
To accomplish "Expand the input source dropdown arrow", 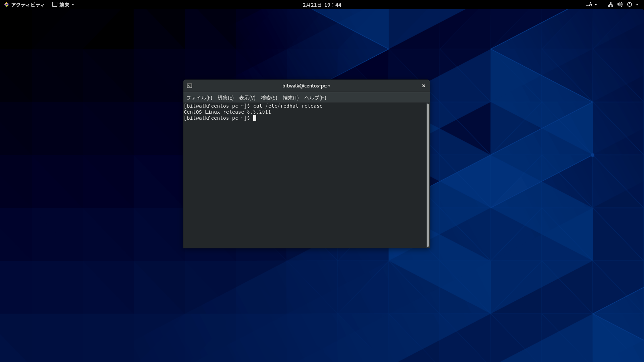I will point(596,5).
